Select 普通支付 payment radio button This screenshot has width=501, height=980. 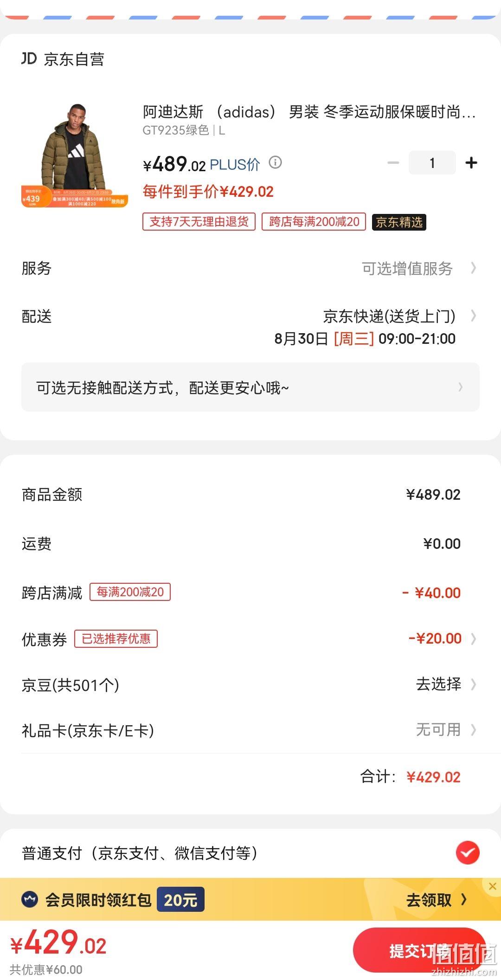click(467, 852)
